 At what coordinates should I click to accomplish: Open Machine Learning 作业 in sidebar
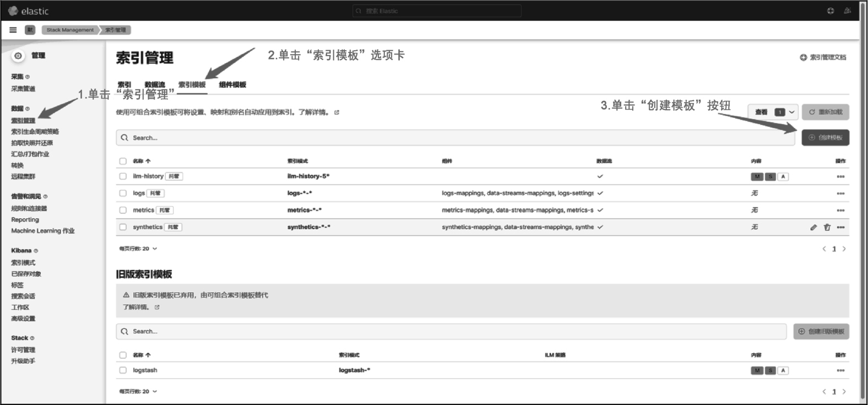[43, 231]
